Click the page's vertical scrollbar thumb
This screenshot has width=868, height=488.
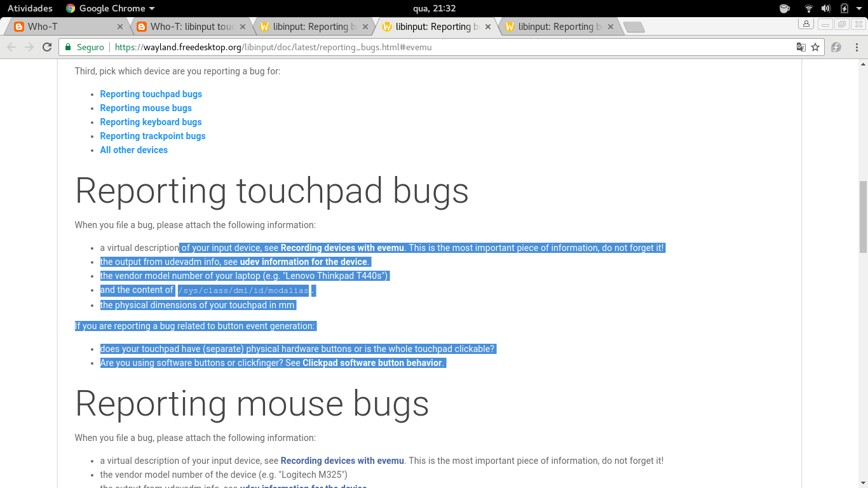[862, 216]
